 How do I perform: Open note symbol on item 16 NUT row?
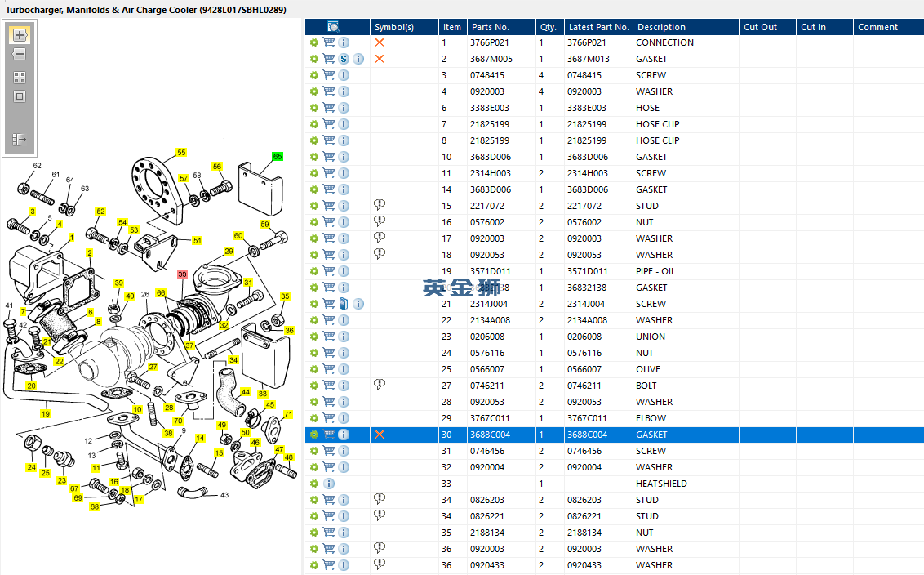(380, 221)
